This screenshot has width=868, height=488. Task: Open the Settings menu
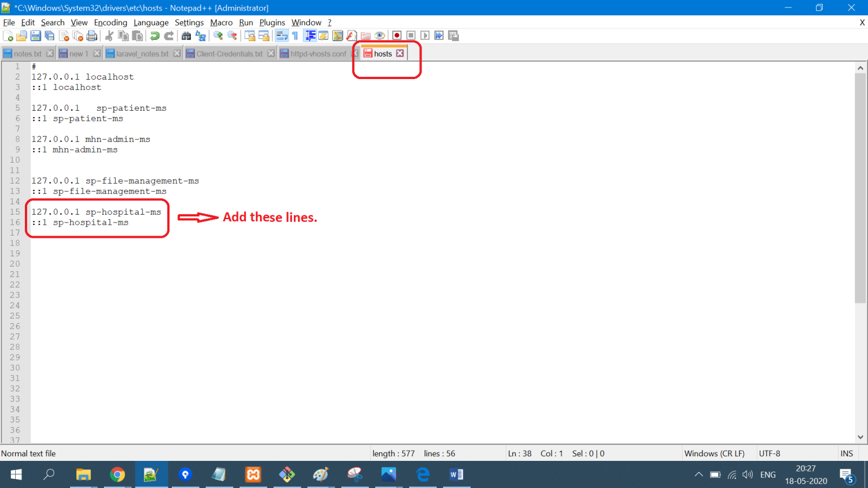point(189,23)
